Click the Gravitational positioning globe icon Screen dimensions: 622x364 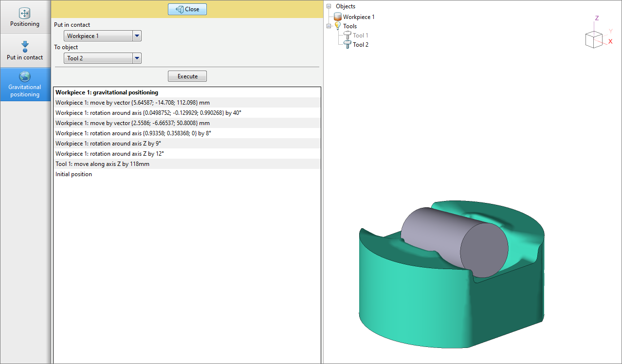click(25, 76)
